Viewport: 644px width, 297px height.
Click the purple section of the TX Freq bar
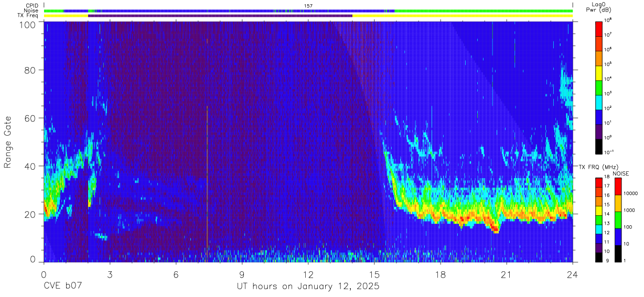[x=220, y=16]
